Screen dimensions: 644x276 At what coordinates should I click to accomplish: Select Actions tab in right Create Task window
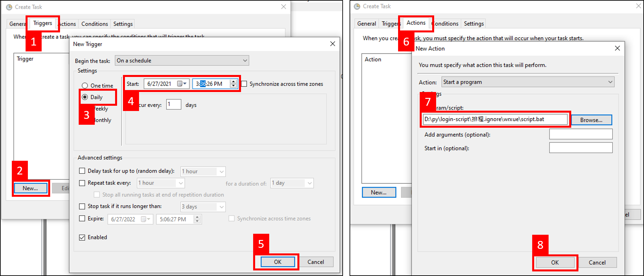click(x=416, y=23)
